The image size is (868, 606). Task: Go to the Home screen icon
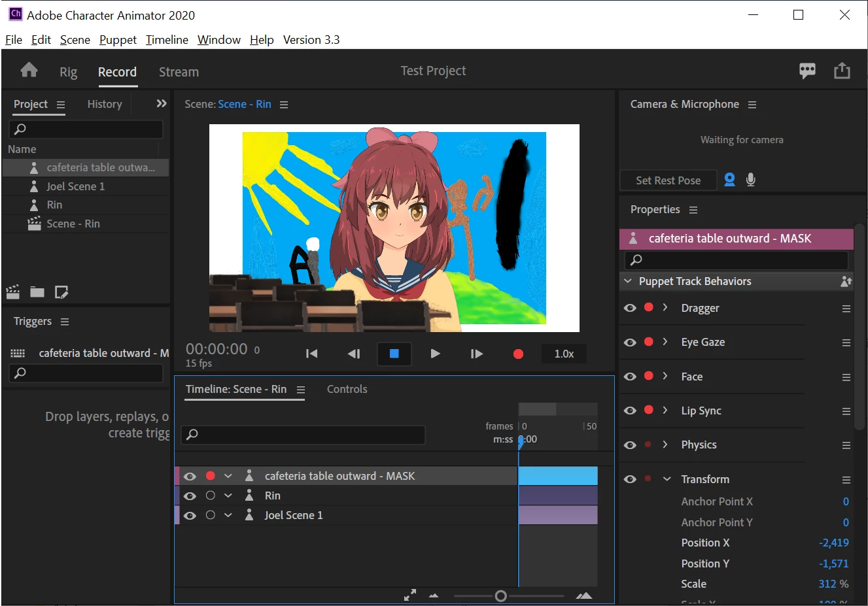(x=29, y=70)
